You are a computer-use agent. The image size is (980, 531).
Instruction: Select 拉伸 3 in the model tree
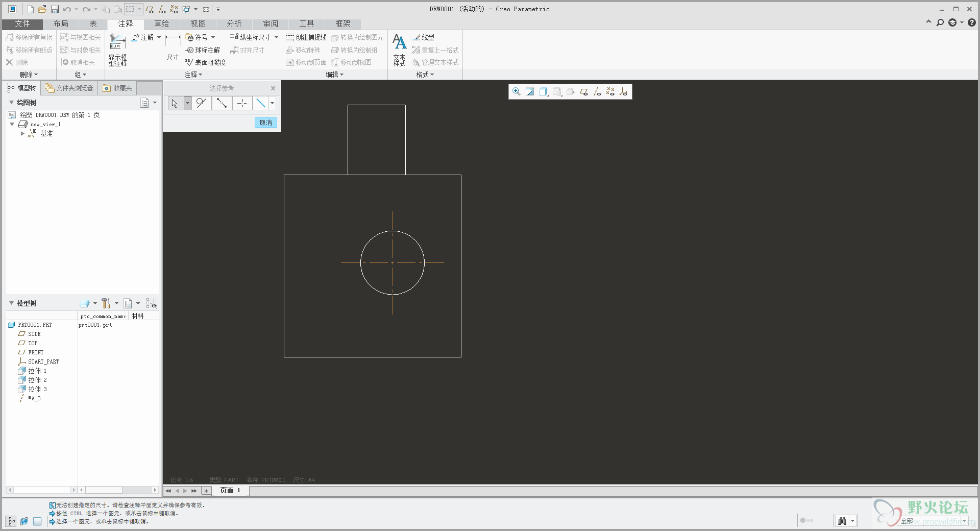pos(37,389)
